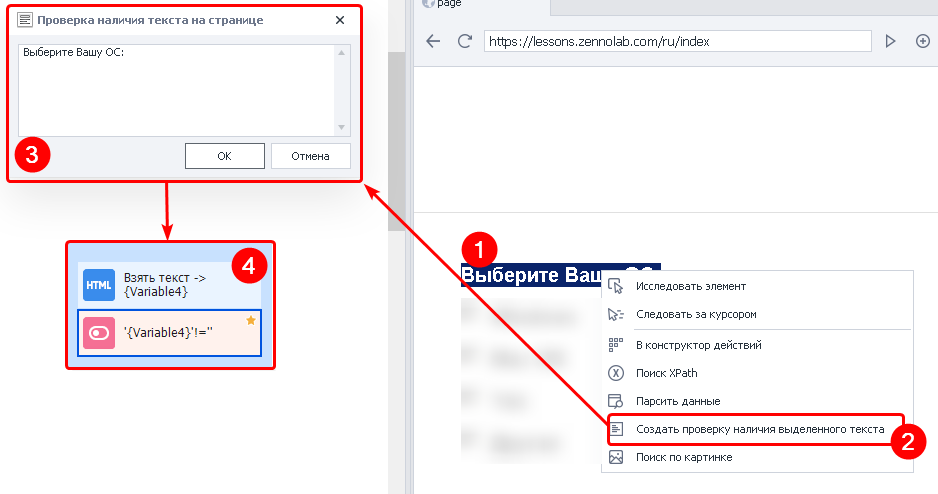Click the image search icon in the context menu

coord(616,457)
